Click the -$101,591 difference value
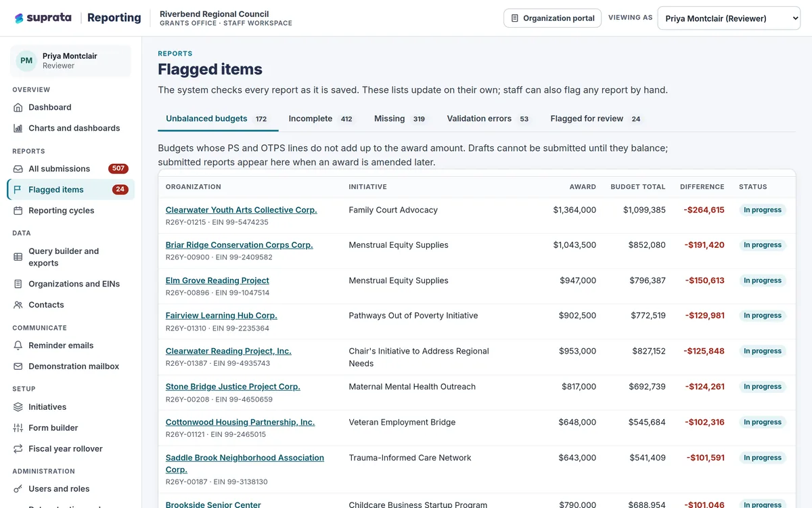812x508 pixels. pos(706,458)
